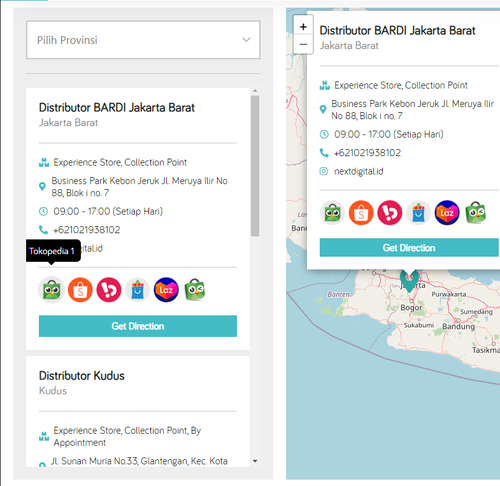The height and width of the screenshot is (486, 500).
Task: Open nextdigital.id link in map popup
Action: click(x=359, y=171)
